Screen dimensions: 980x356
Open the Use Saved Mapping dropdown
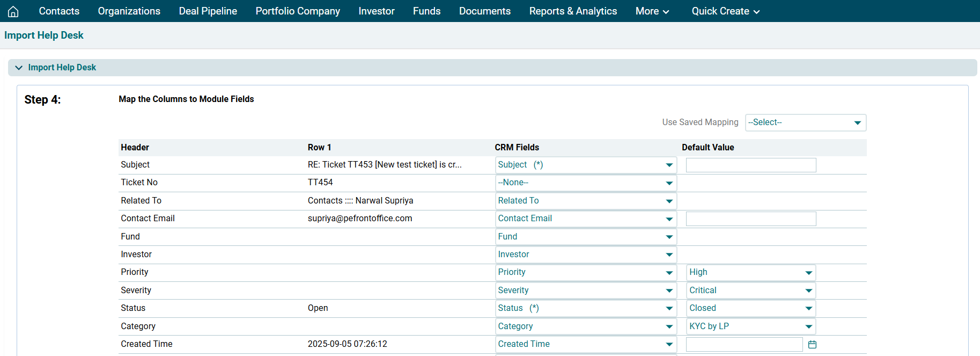tap(805, 122)
